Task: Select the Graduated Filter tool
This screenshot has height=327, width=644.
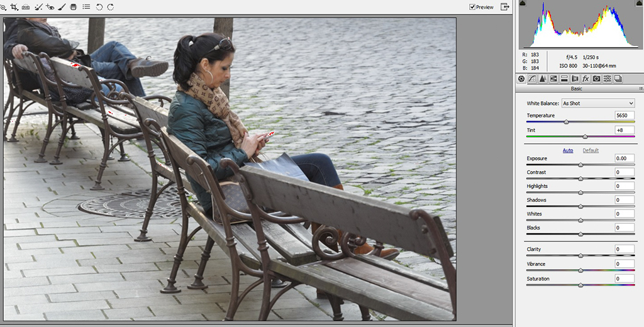Action: point(74,7)
